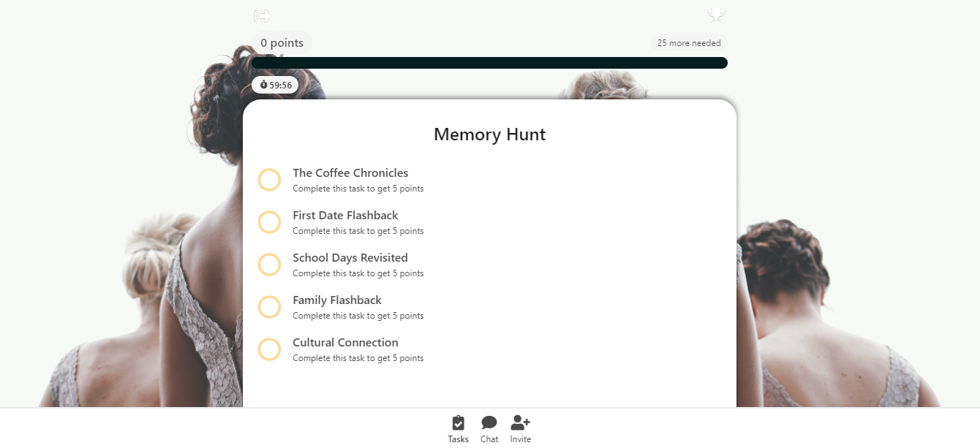Click points text under The Coffee Chronicles
Viewport: 980px width, 448px height.
[358, 189]
